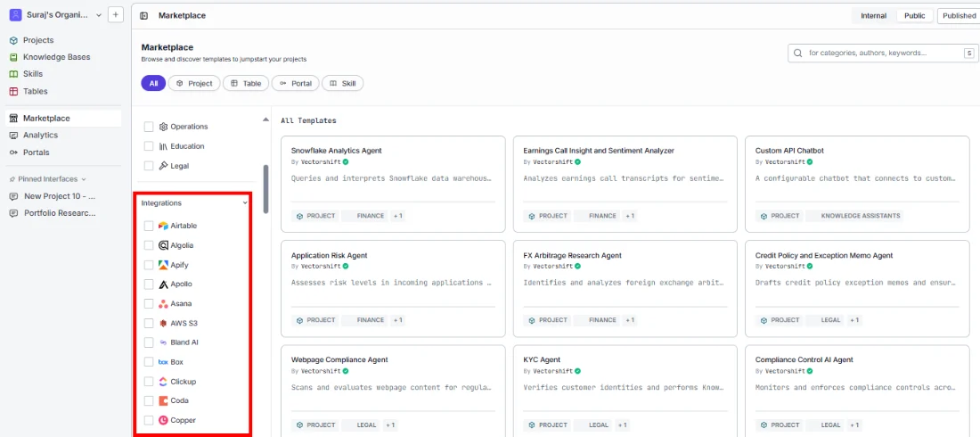Check the Education category checkbox
This screenshot has height=437, width=980.
[149, 146]
